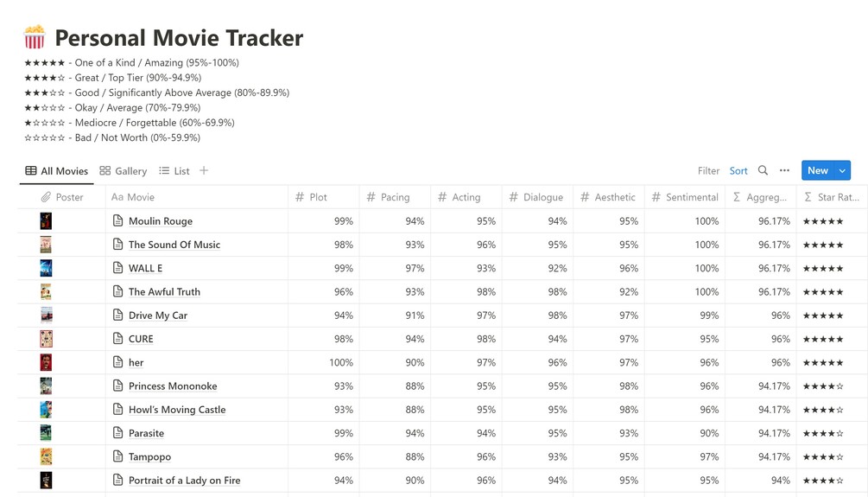Click the Poster column paperclip icon

coord(47,197)
